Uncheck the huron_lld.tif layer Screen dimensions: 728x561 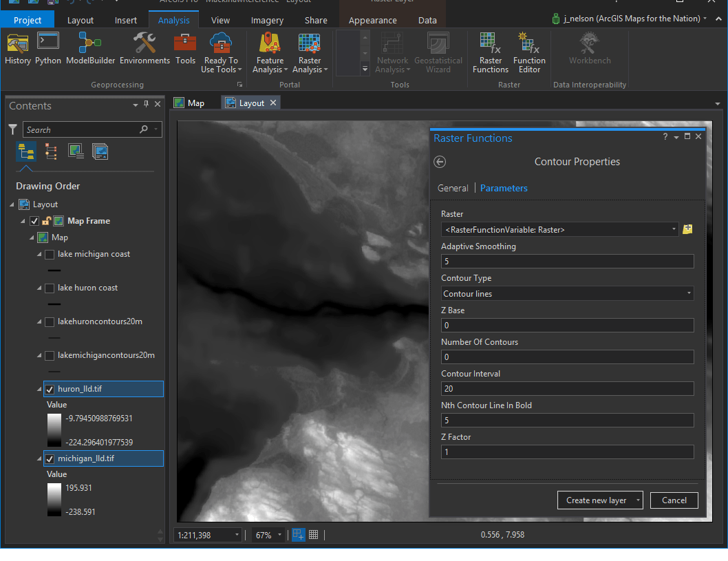tap(50, 390)
